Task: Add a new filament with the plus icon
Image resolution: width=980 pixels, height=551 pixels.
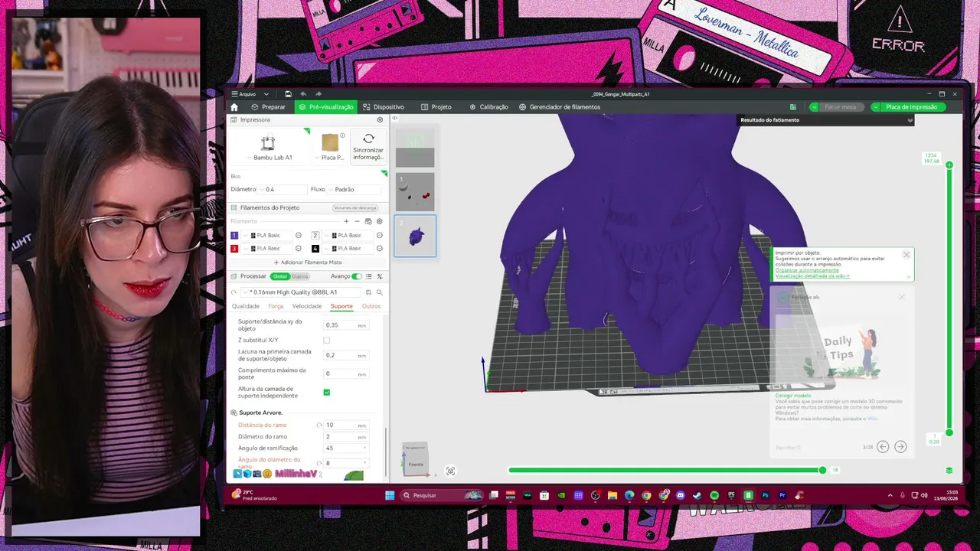Action: [x=346, y=221]
